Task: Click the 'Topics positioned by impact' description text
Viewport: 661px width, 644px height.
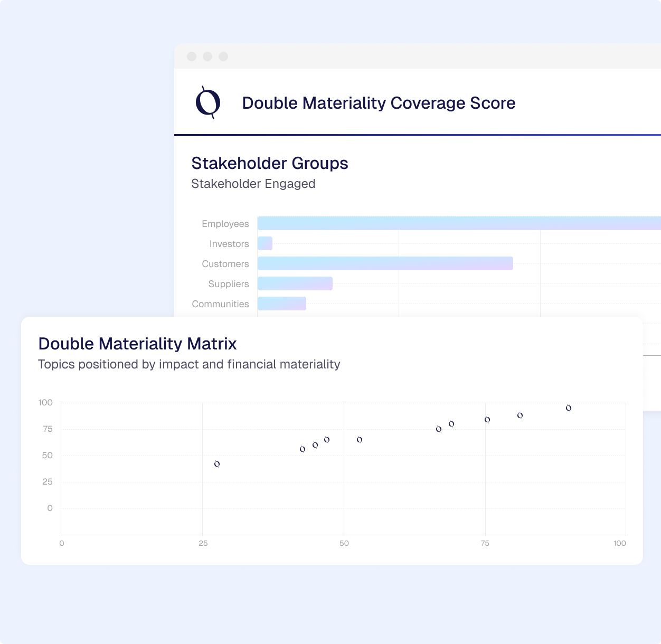Action: click(x=189, y=364)
